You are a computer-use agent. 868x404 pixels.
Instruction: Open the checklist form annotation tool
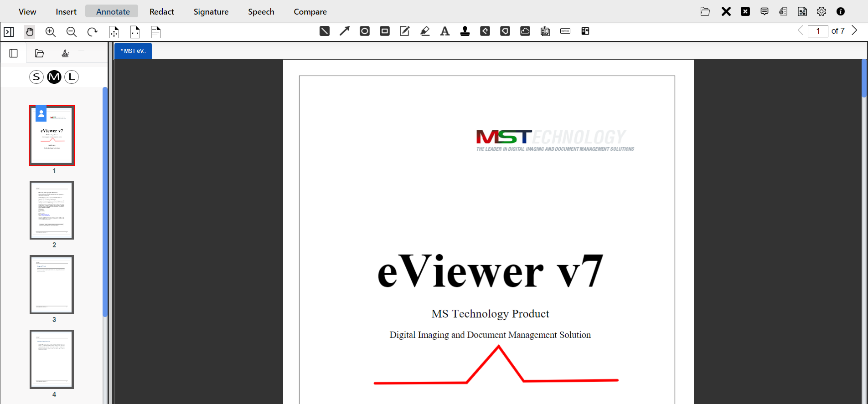[545, 31]
